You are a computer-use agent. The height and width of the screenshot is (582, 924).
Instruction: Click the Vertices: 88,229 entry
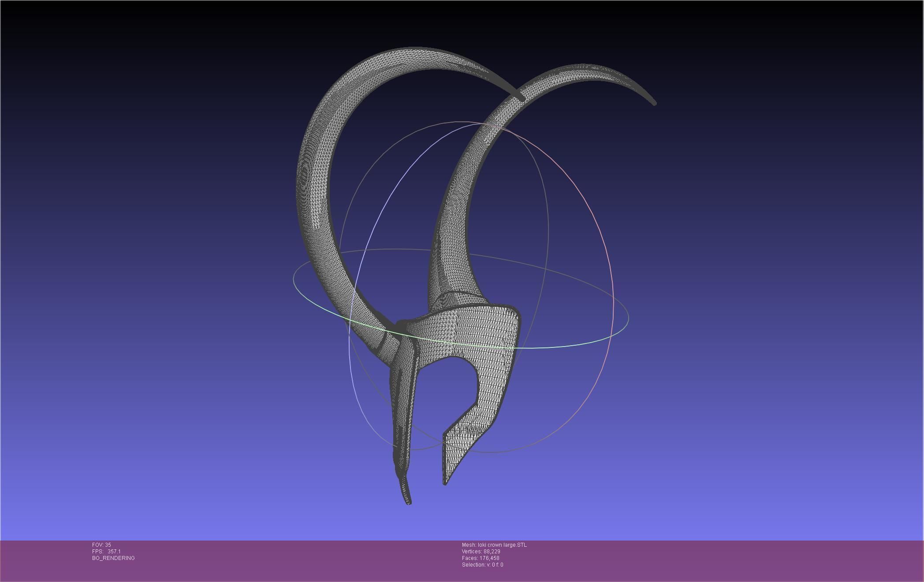click(x=481, y=552)
